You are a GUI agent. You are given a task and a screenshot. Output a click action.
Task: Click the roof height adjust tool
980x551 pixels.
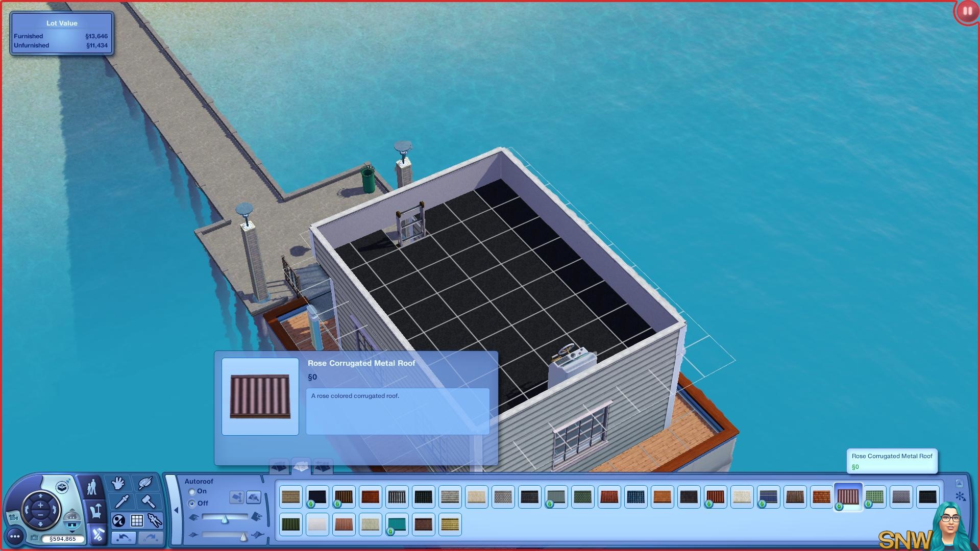pos(237,497)
